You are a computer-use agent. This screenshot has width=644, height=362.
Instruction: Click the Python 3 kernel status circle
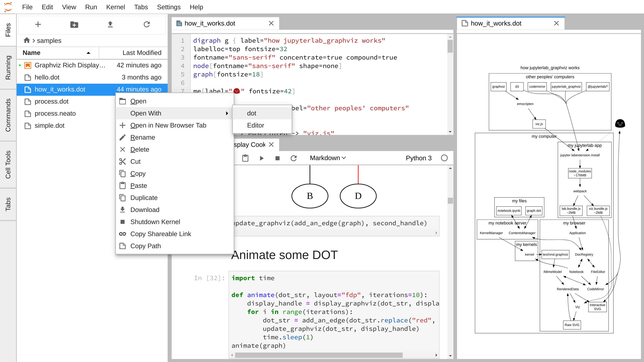click(444, 158)
